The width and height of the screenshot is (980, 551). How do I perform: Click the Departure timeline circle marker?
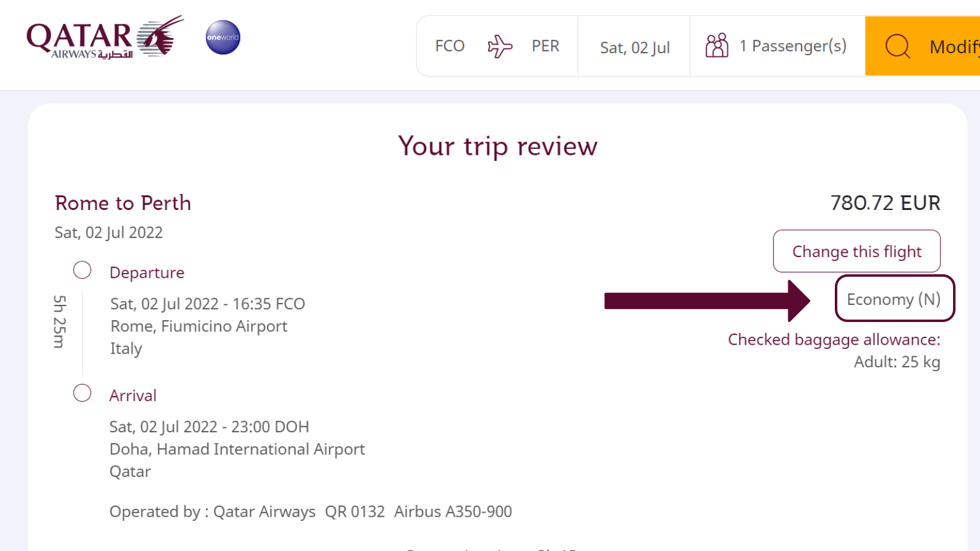tap(82, 270)
